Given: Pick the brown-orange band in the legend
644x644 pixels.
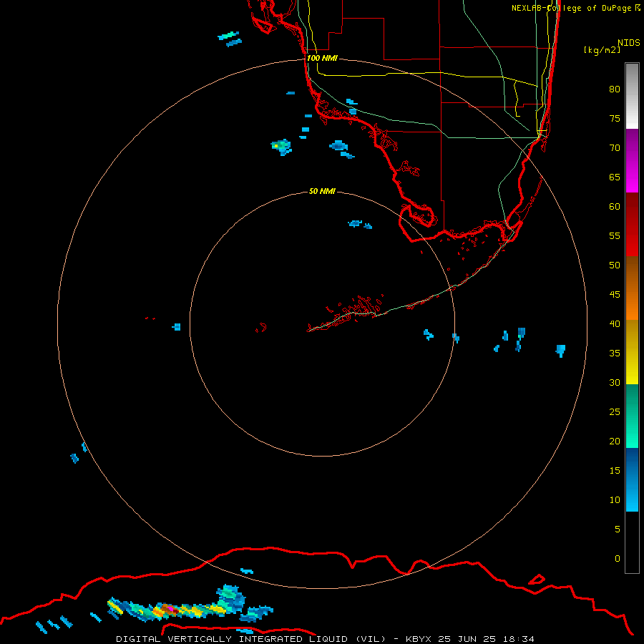Looking at the screenshot, I should click(x=632, y=288).
